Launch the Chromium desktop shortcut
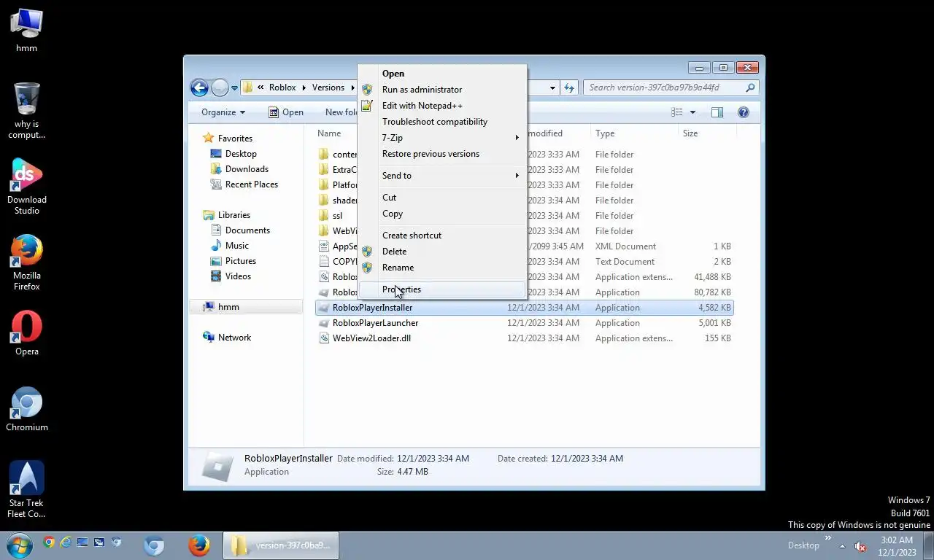 click(x=27, y=410)
